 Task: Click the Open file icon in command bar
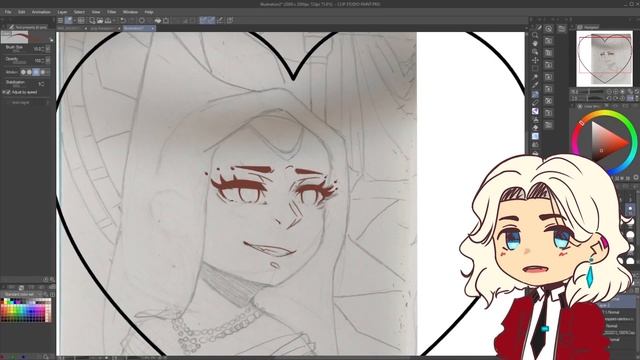coord(100,20)
